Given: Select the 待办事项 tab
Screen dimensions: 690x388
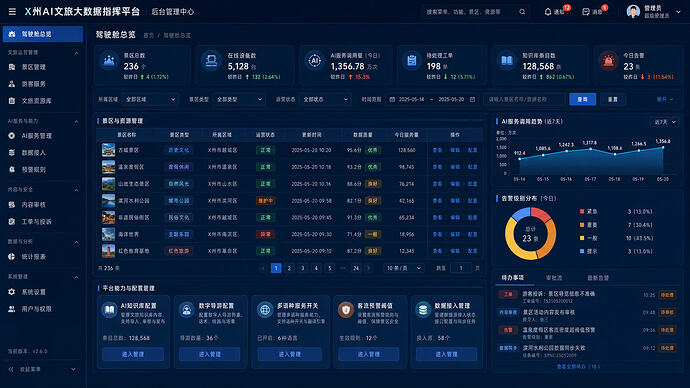Looking at the screenshot, I should pyautogui.click(x=513, y=278).
